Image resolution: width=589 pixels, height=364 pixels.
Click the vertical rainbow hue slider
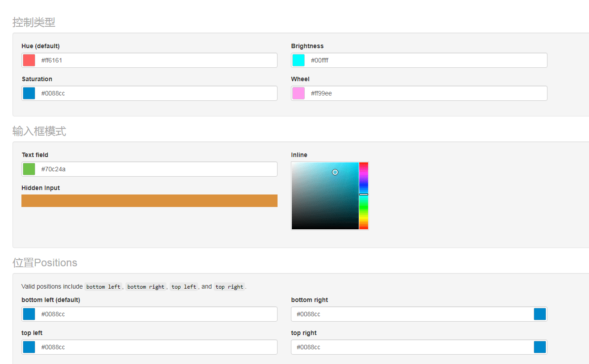(364, 196)
